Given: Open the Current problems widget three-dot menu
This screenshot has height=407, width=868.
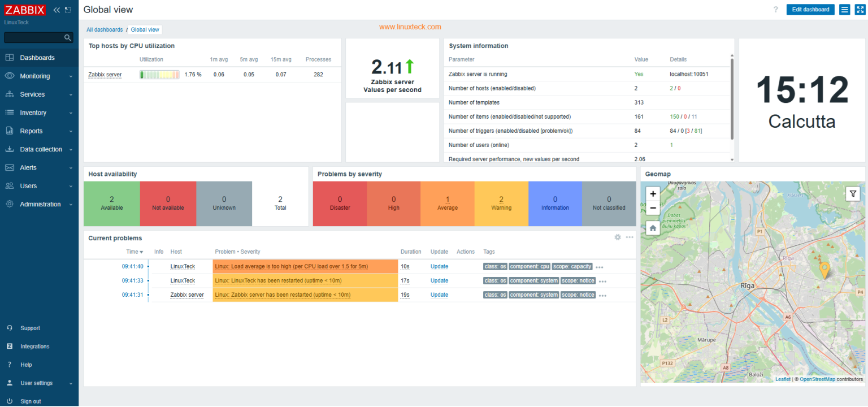Looking at the screenshot, I should 630,237.
